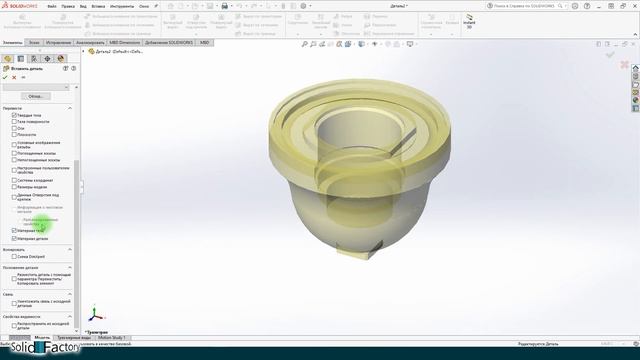
Task: Click the View Orientation icon
Action: click(348, 44)
